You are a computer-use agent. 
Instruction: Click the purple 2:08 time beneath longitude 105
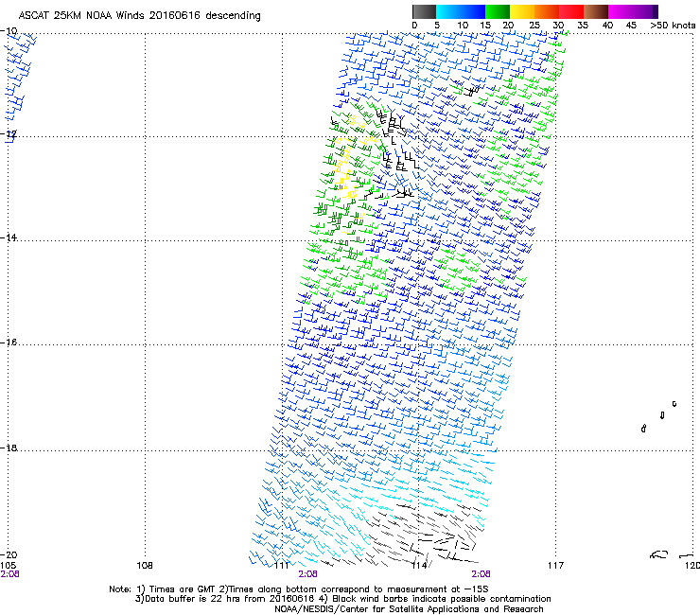(x=9, y=574)
